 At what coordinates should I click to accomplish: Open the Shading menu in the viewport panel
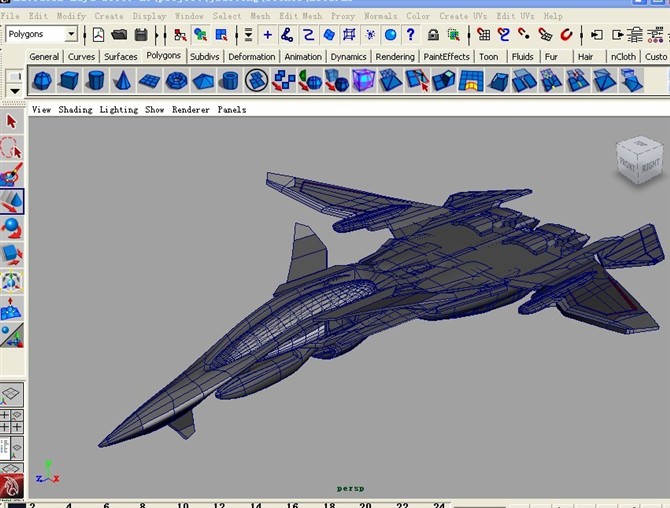pyautogui.click(x=75, y=110)
